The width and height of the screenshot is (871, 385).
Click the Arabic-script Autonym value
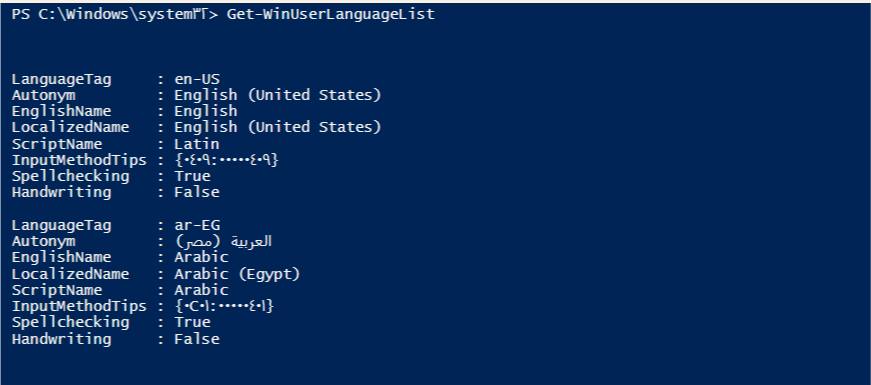point(223,242)
